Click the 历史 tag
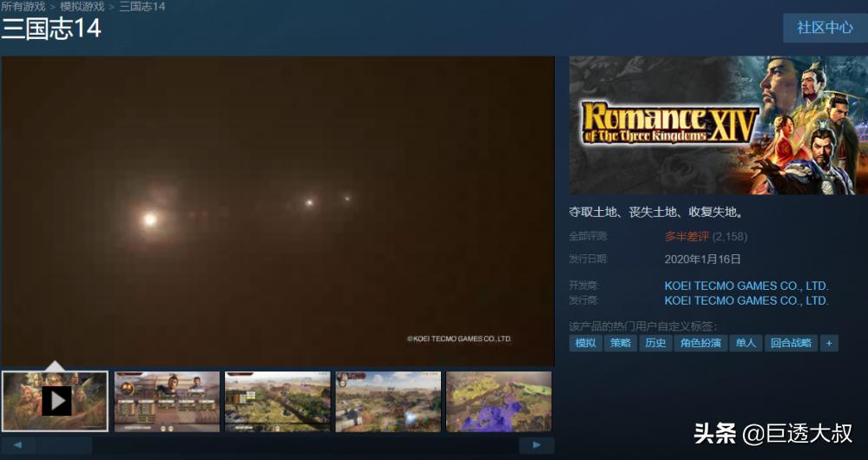 [x=655, y=343]
